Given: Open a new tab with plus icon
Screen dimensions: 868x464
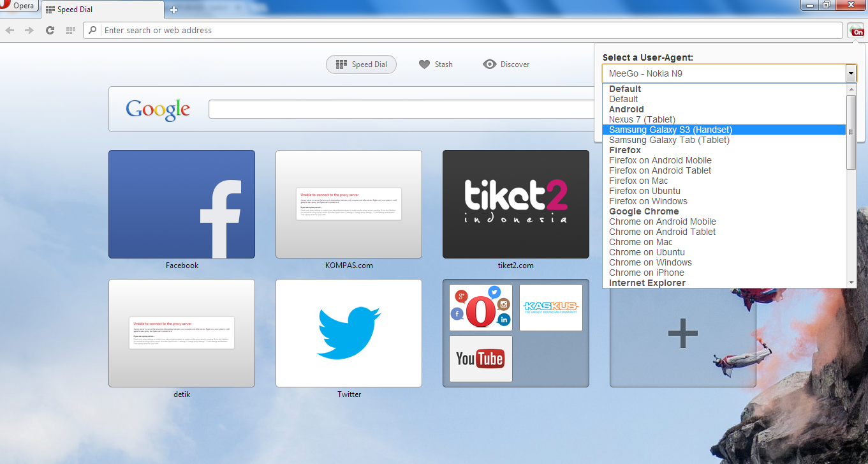Looking at the screenshot, I should point(173,10).
